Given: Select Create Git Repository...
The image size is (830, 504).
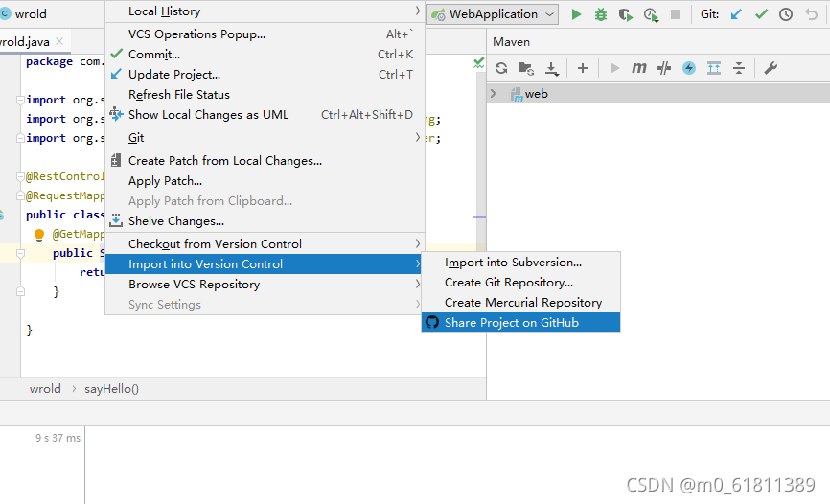Looking at the screenshot, I should coord(520,283).
